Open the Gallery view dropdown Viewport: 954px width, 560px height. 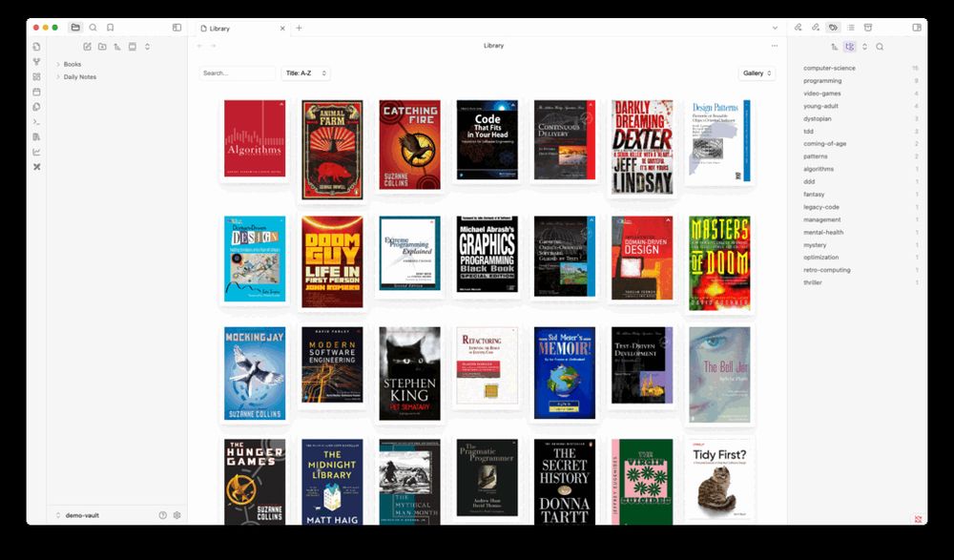tap(757, 73)
